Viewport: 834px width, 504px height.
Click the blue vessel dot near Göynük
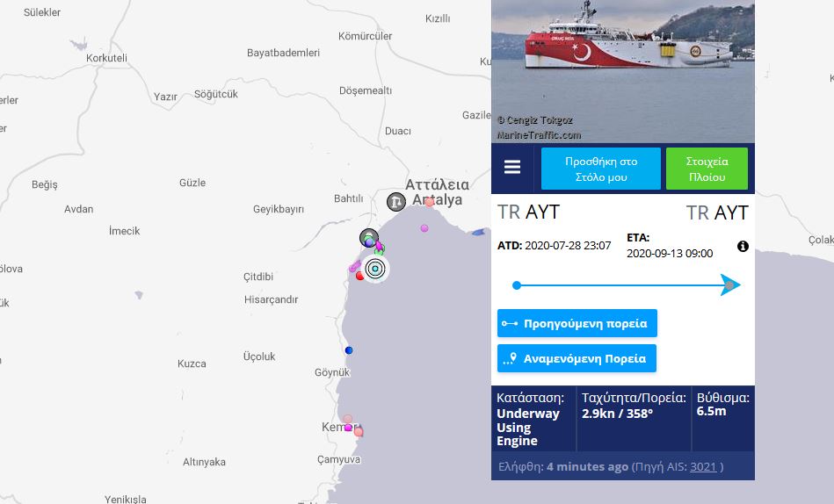click(x=349, y=350)
